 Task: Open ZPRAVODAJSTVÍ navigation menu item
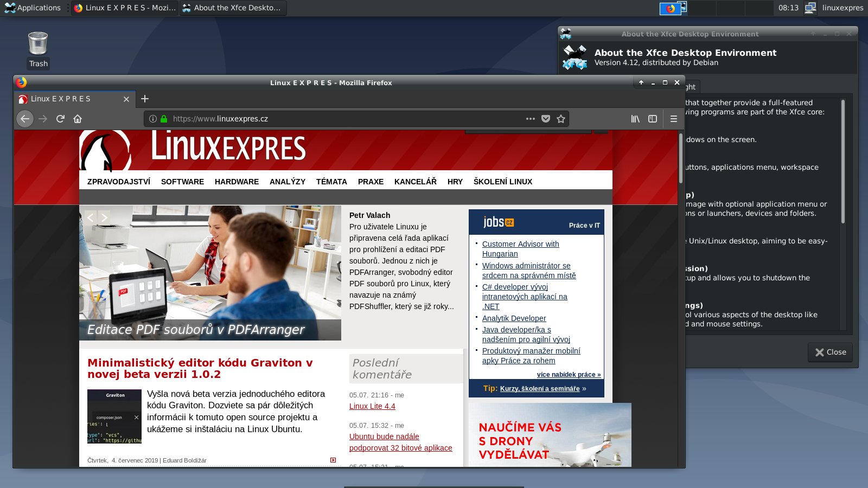click(x=119, y=182)
